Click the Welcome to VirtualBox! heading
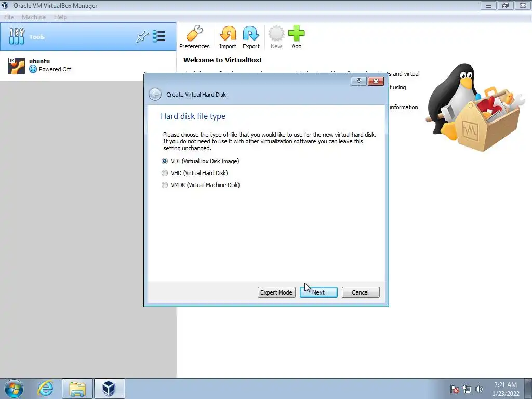Screen dimensions: 532x399 222,60
